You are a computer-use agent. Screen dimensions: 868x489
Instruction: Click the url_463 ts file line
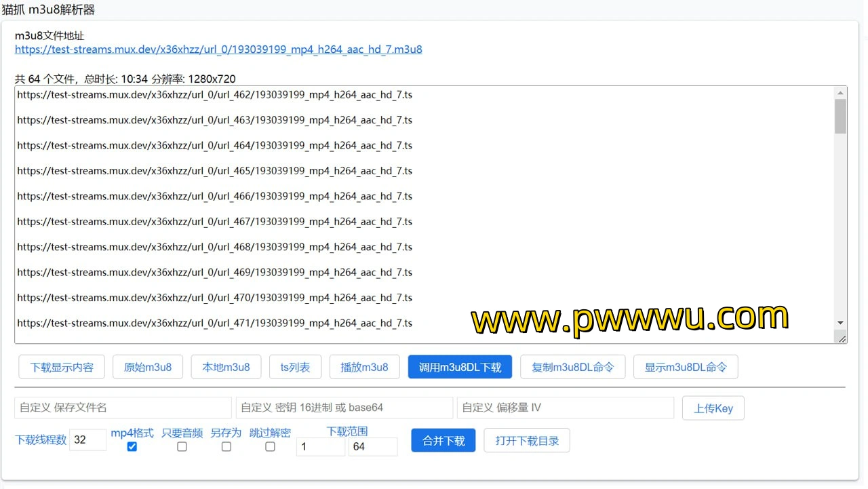215,120
